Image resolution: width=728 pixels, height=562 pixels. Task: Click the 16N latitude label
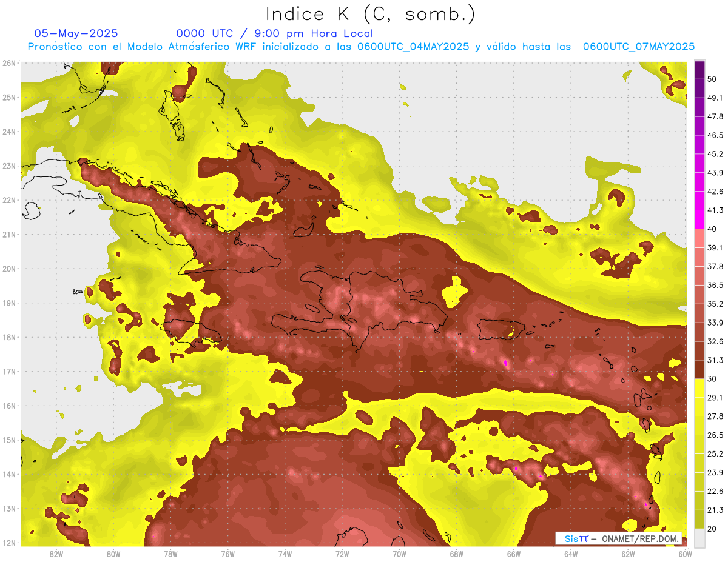(x=9, y=406)
